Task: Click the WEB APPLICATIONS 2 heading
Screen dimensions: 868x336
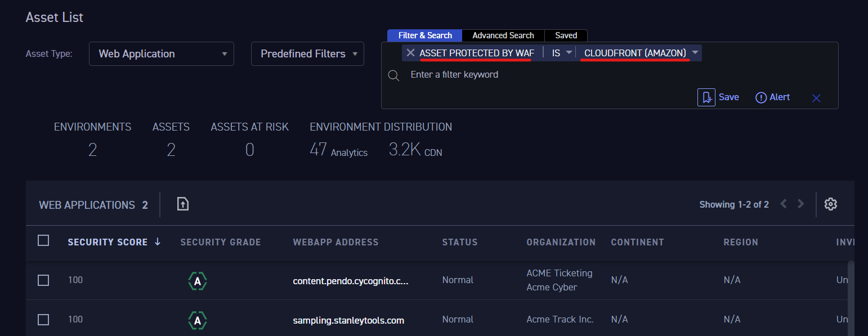Action: pos(93,205)
